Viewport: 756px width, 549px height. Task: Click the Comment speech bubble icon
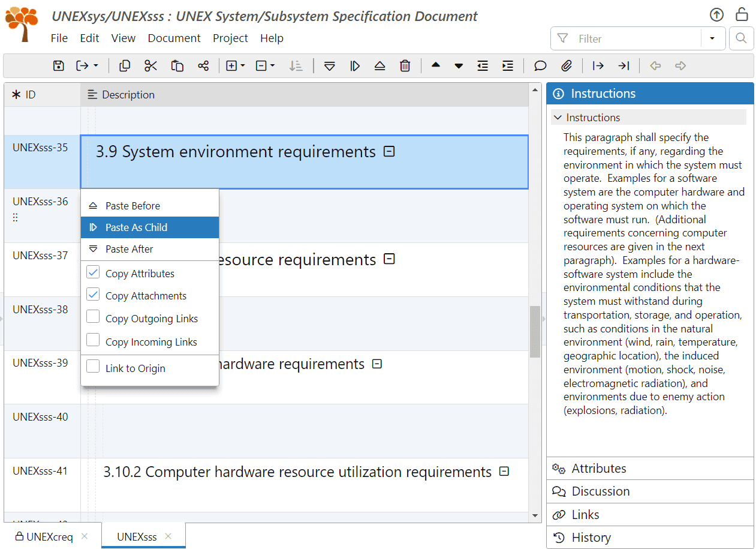click(540, 66)
